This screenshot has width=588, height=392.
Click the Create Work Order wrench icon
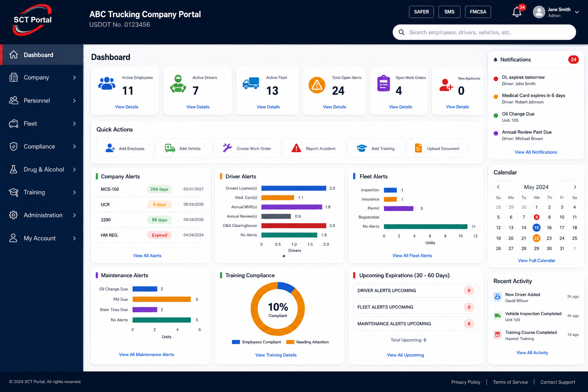point(227,148)
